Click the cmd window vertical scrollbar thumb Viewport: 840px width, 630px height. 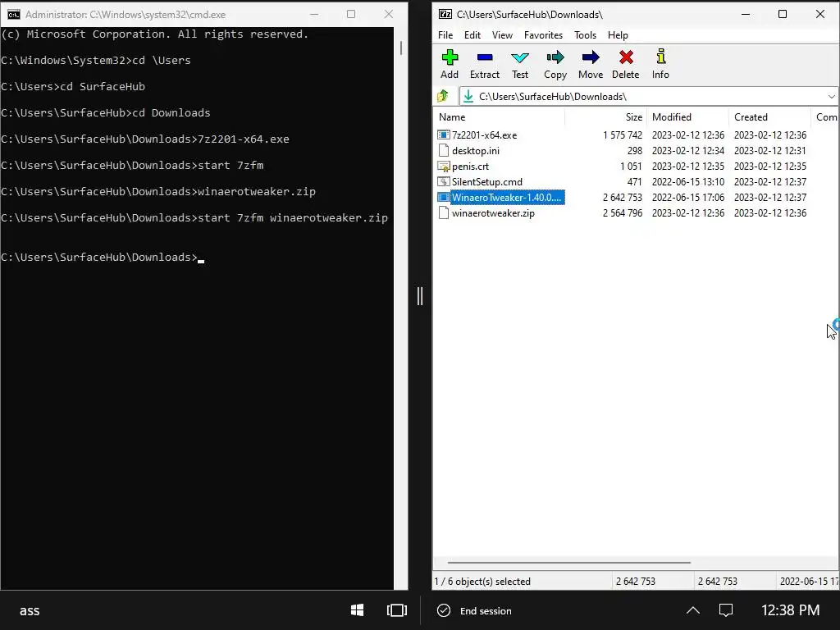pyautogui.click(x=400, y=48)
